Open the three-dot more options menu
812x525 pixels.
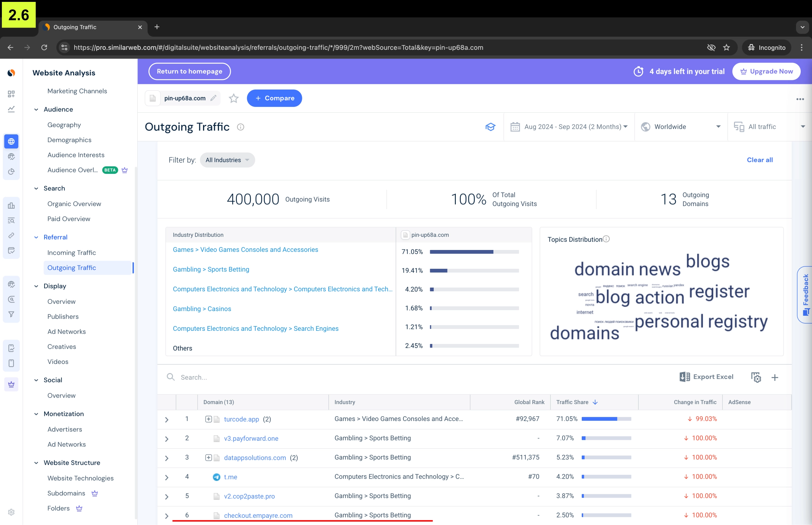(x=800, y=99)
